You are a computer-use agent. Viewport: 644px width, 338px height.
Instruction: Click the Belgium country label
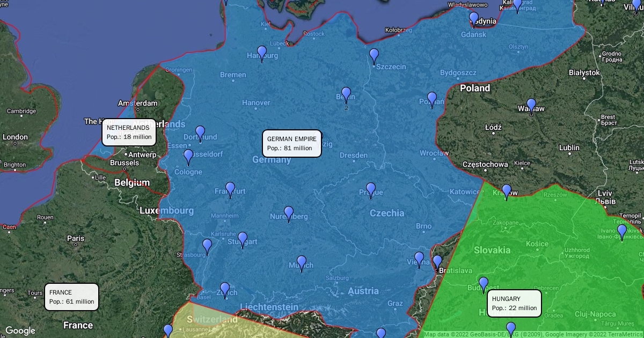[x=132, y=182]
